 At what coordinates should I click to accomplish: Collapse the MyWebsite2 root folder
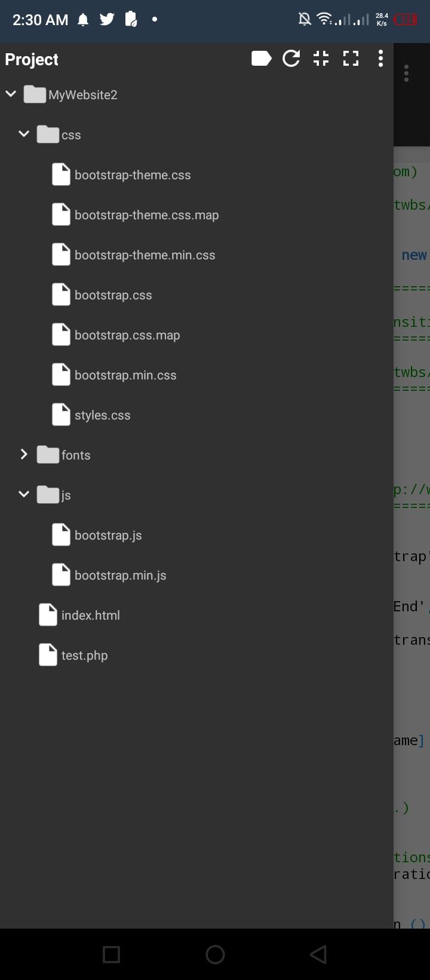coord(11,94)
